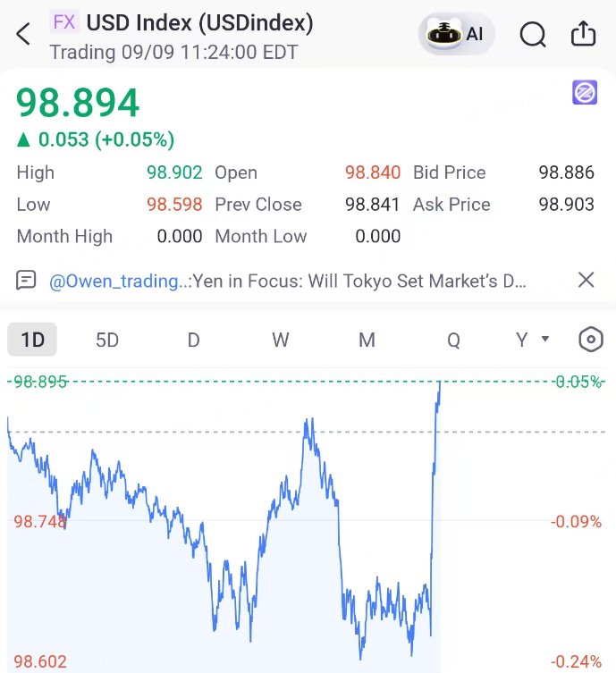Go back using the left arrow
This screenshot has width=616, height=673.
pyautogui.click(x=23, y=34)
